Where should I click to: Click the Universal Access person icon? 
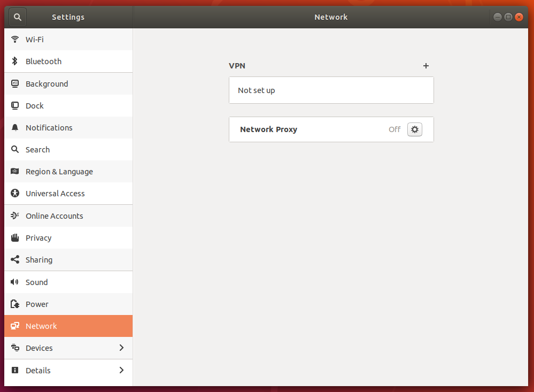pyautogui.click(x=15, y=193)
